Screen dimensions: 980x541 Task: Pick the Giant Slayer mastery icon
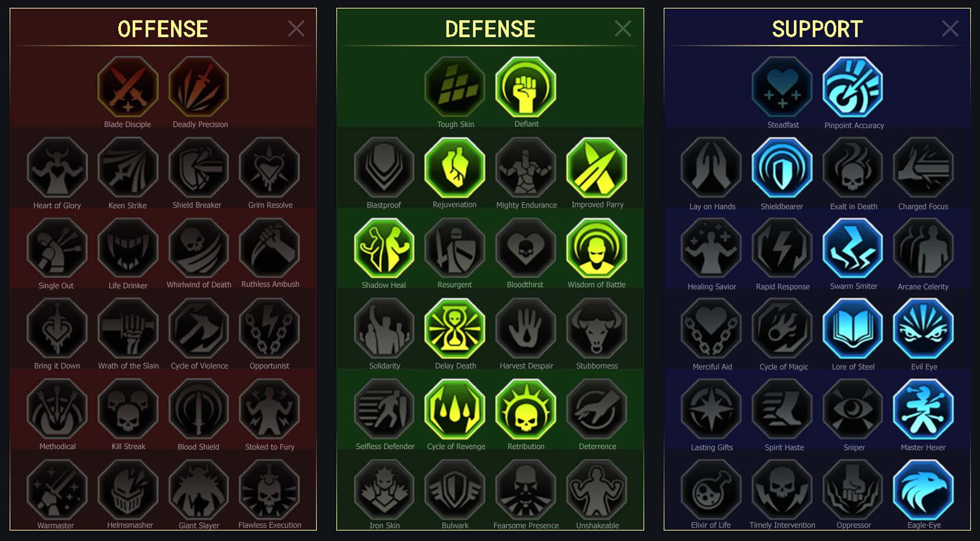(199, 489)
